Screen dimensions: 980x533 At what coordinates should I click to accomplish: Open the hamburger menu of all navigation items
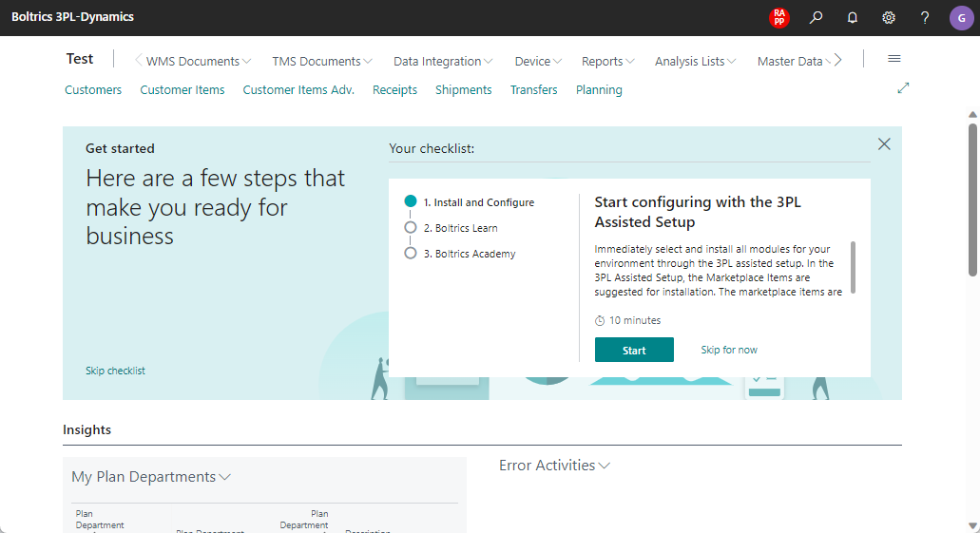[x=894, y=59]
